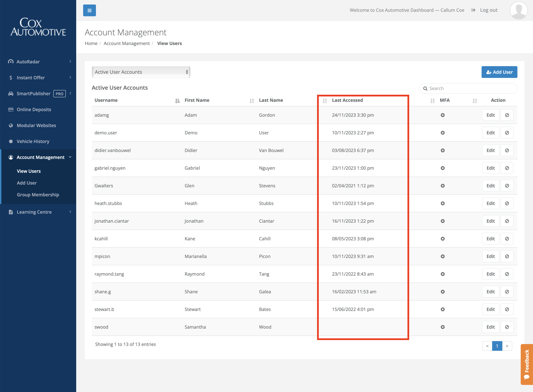Sort by First Name column sort icon

252,101
